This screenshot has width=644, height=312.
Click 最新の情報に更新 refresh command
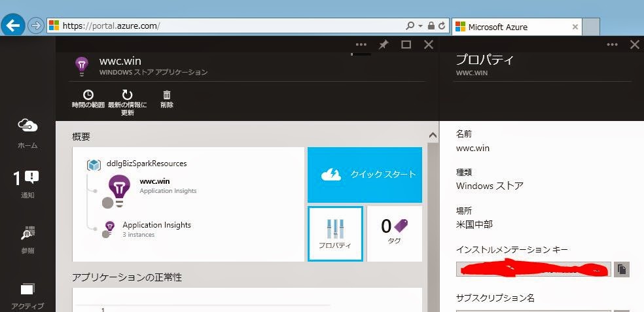[x=128, y=103]
